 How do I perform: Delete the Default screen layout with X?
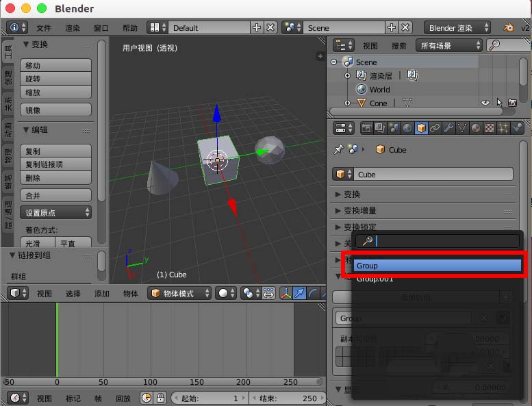coord(270,27)
